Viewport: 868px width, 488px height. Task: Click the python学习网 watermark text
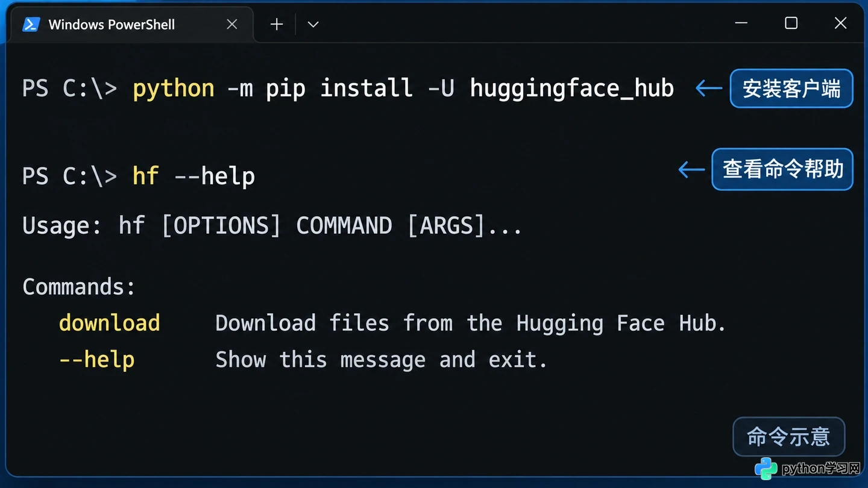pyautogui.click(x=820, y=468)
